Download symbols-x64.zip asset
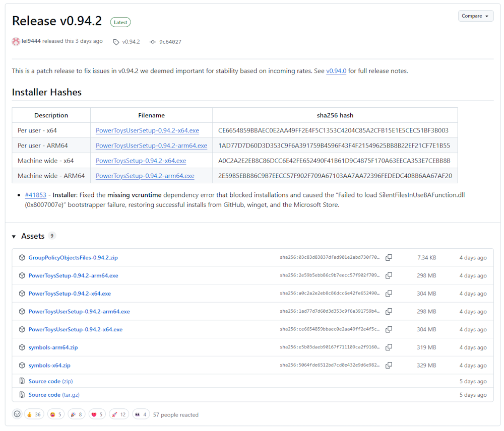Image resolution: width=504 pixels, height=431 pixels. pos(49,366)
